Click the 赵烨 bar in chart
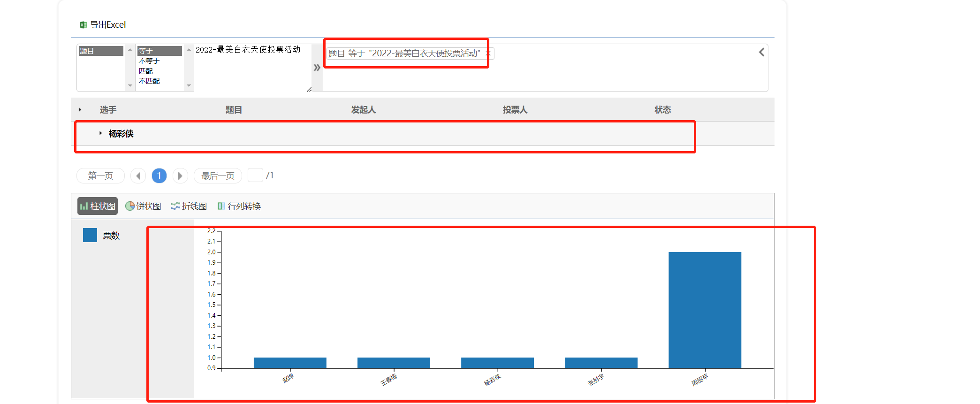The image size is (980, 404). (x=290, y=363)
